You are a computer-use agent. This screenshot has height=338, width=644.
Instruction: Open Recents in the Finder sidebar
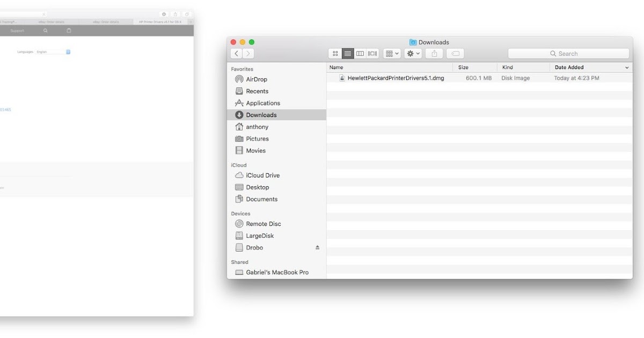click(x=276, y=91)
